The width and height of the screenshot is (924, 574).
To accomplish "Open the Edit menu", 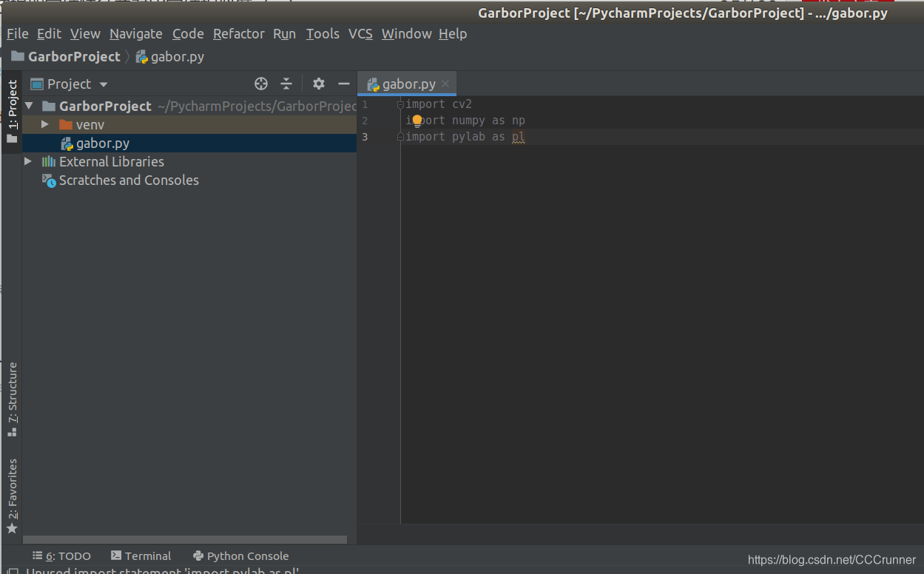I will 49,33.
